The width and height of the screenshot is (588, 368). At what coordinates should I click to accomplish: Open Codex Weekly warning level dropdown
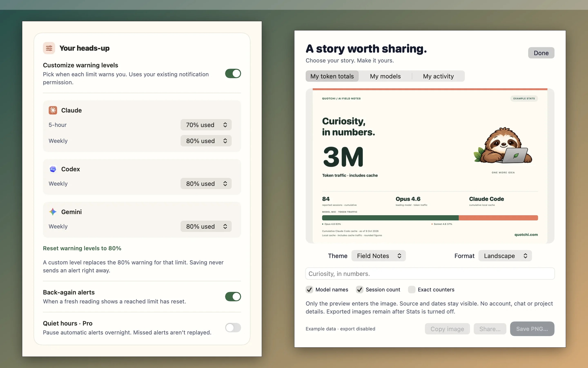[x=206, y=184]
